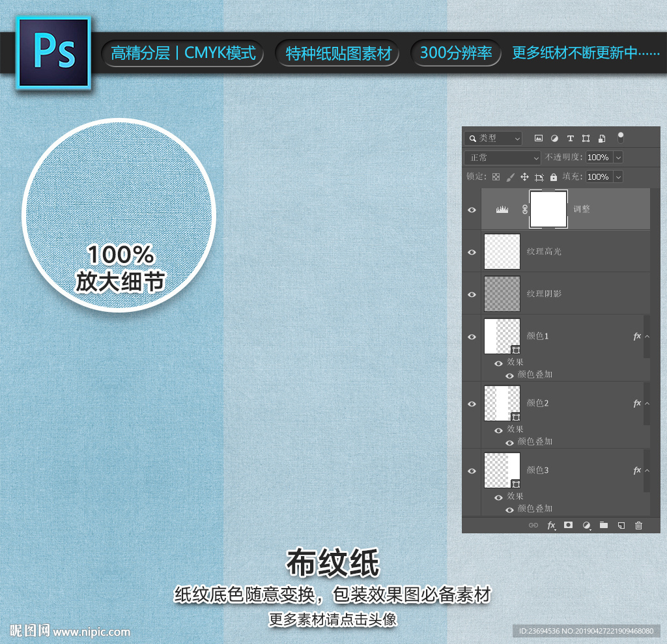
Task: Click the fx badge on 颜色3 layer
Action: point(637,470)
